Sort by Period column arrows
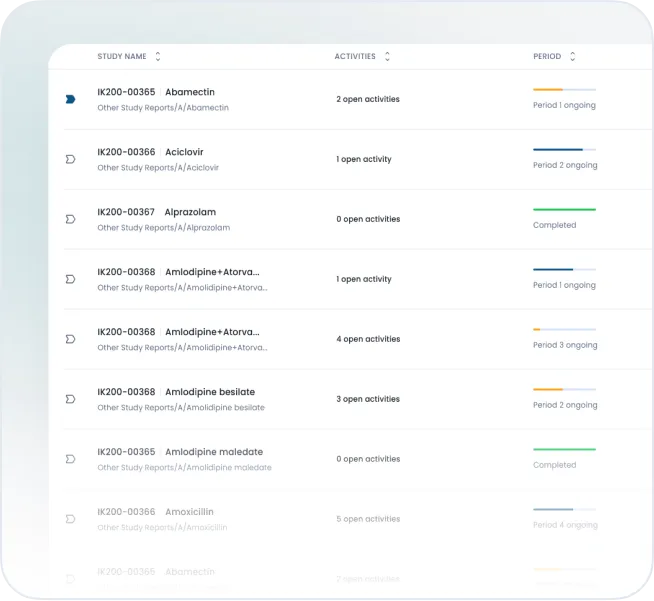The width and height of the screenshot is (654, 601). [x=573, y=56]
